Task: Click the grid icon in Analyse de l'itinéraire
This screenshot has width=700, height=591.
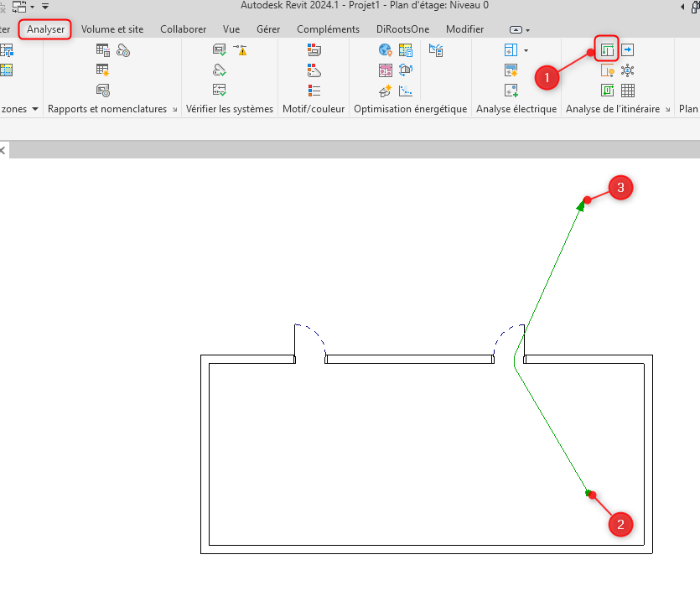Action: [x=627, y=91]
